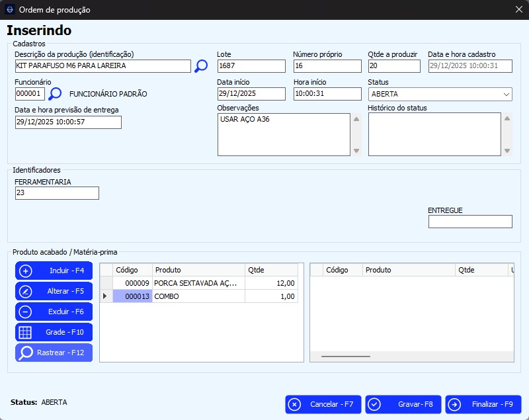The height and width of the screenshot is (420, 529).
Task: Click Finalizar - F9 to finish order
Action: (483, 404)
